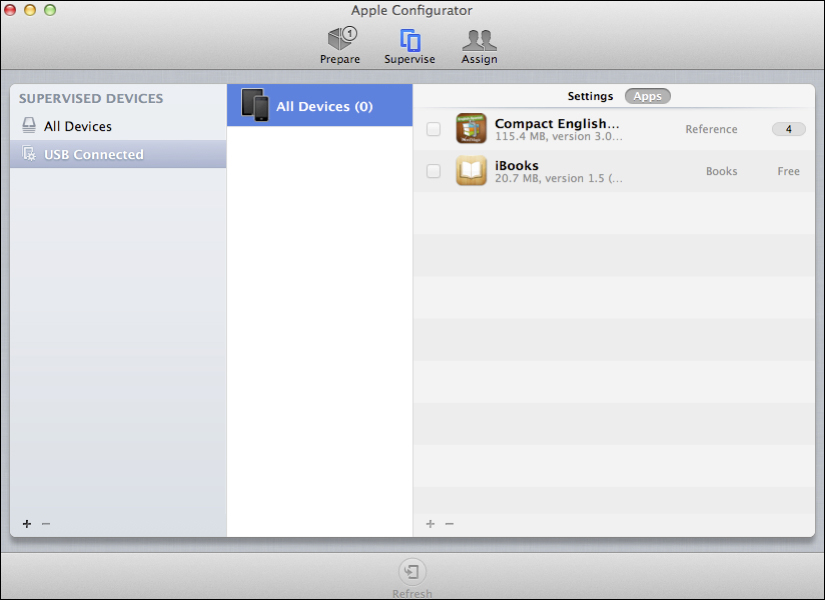The image size is (825, 600).
Task: Enable the iBooks app checkbox
Action: click(434, 171)
